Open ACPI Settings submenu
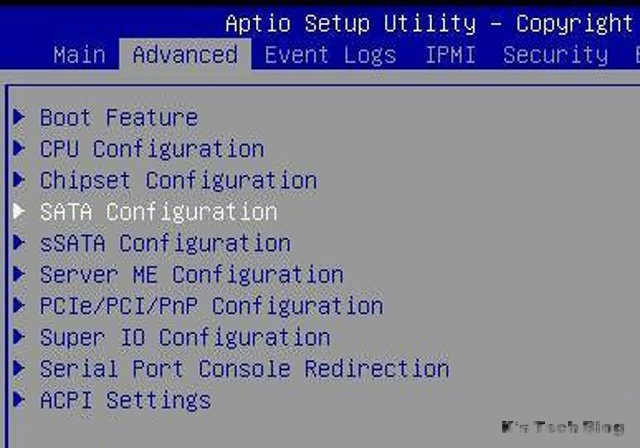This screenshot has height=448, width=640. click(125, 400)
